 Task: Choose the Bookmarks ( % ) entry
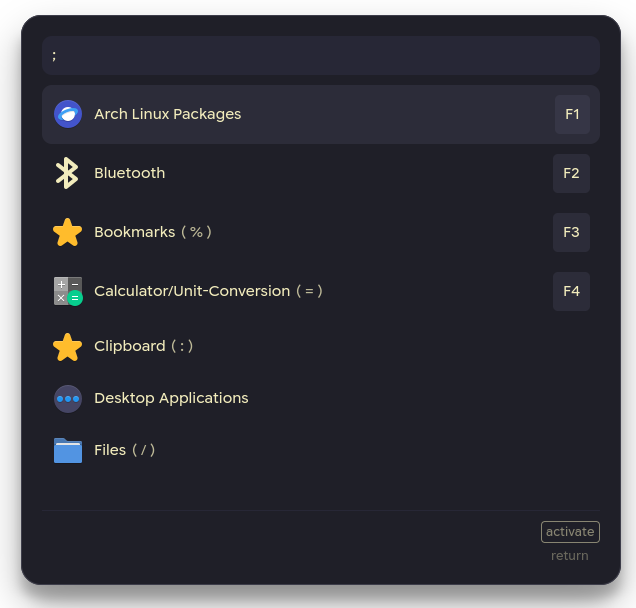pos(152,232)
